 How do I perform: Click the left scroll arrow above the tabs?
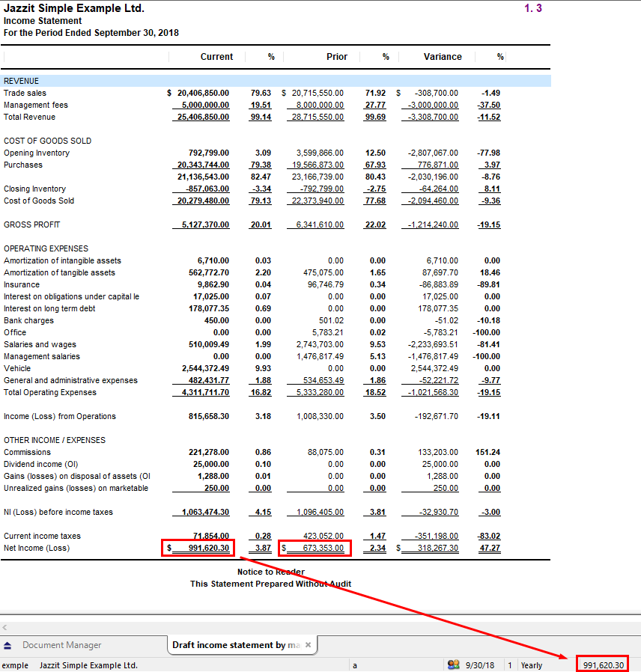(4, 627)
